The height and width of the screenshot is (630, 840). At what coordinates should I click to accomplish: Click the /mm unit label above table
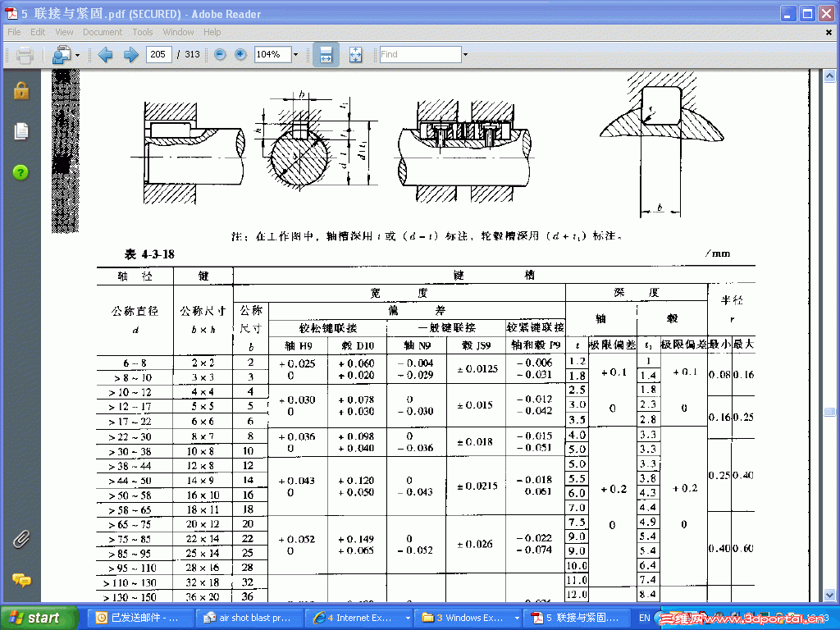[718, 254]
